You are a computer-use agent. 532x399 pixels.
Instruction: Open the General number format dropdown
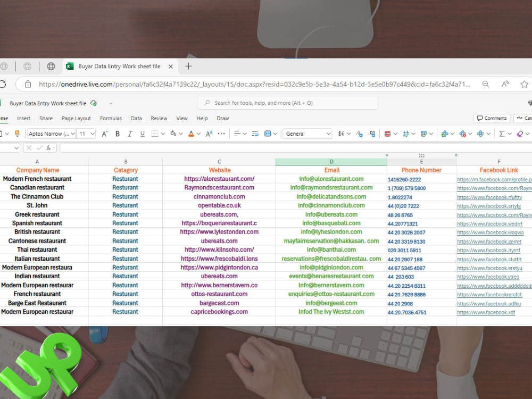tap(307, 134)
